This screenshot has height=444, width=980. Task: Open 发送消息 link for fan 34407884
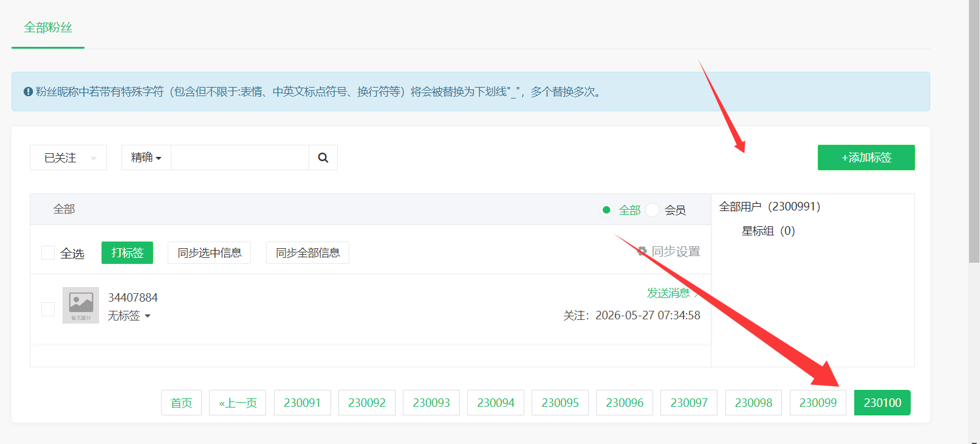pyautogui.click(x=668, y=293)
